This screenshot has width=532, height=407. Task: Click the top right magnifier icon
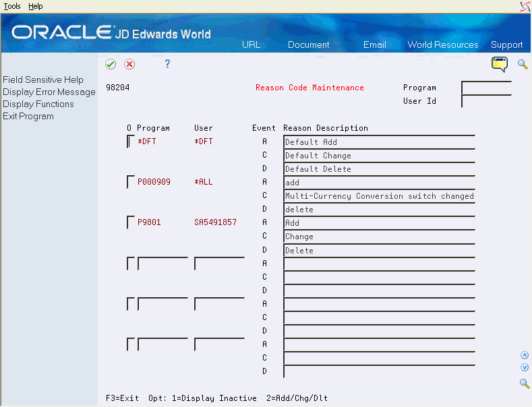point(523,64)
